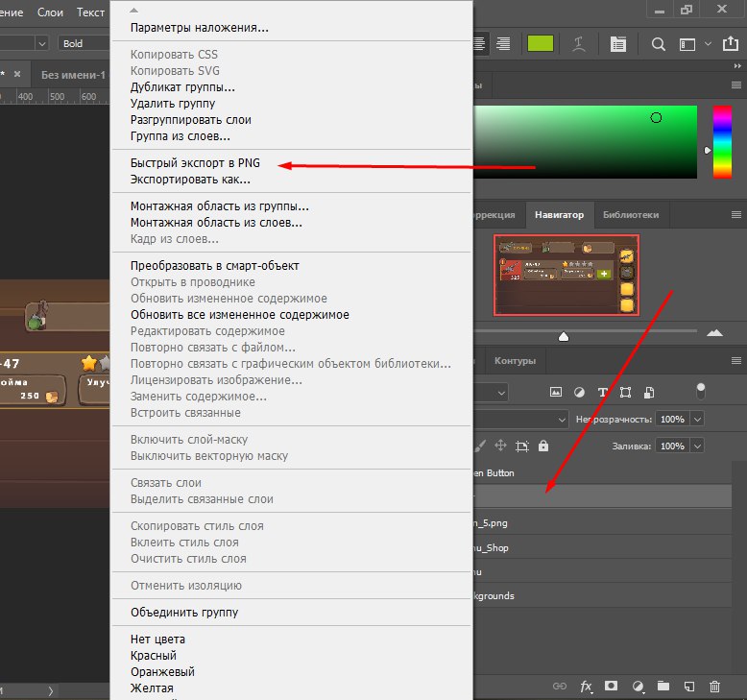Open the font family dropdown arrow
Screen dimensions: 747x700
pyautogui.click(x=42, y=43)
